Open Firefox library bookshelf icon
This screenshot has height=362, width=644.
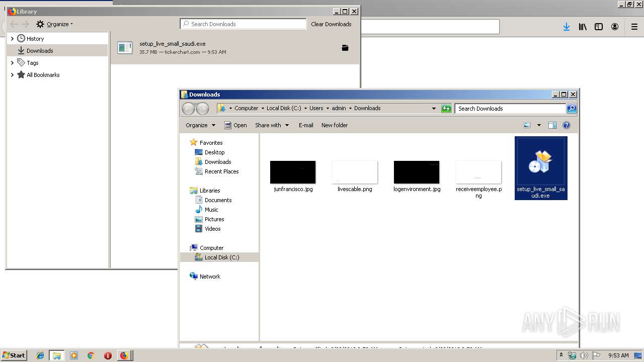click(x=583, y=27)
